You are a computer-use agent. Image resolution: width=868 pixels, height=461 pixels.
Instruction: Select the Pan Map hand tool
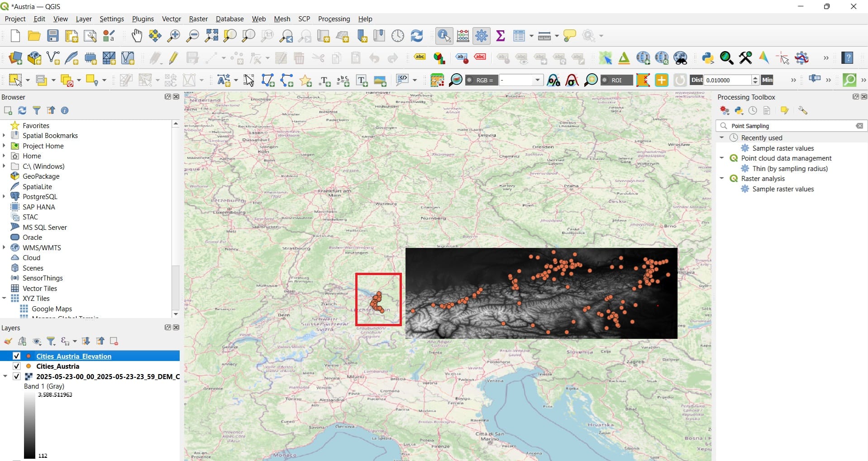[x=136, y=36]
